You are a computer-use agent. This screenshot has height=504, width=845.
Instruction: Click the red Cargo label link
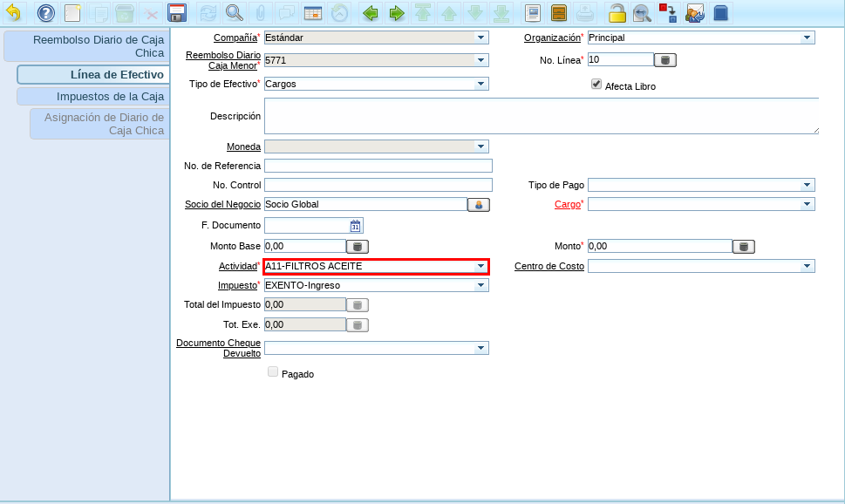point(568,204)
